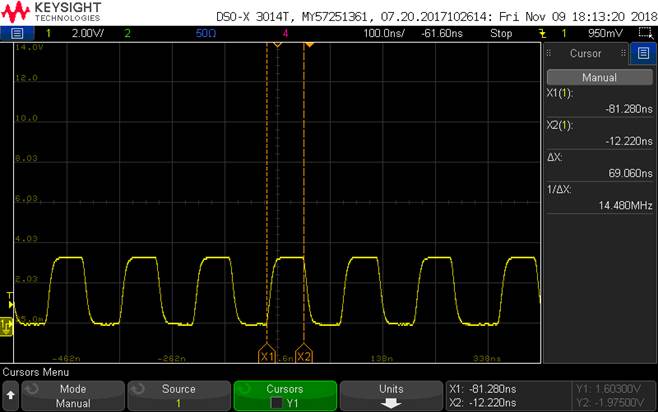Screen dimensions: 658x412
Task: Tap the -61.60ns horizontal delay value
Action: coord(442,33)
